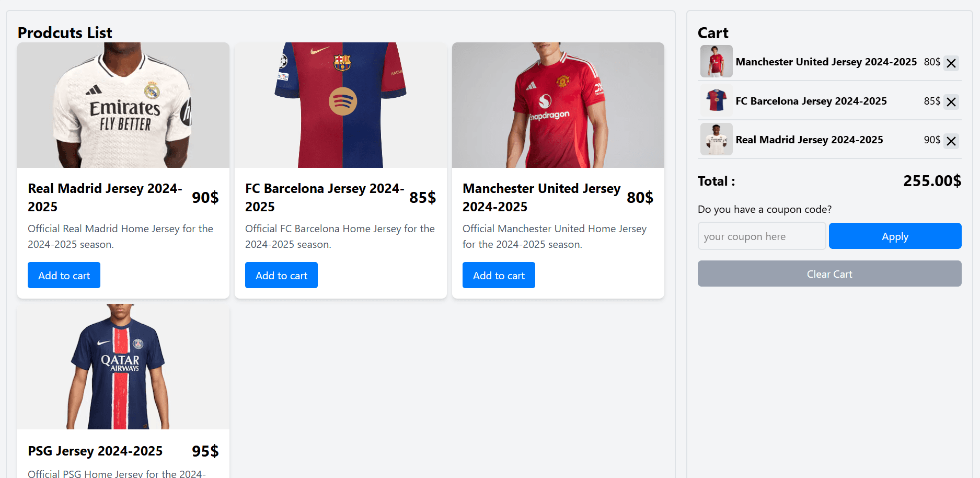Select the PSG Jersey 2024-2025 title

point(95,451)
